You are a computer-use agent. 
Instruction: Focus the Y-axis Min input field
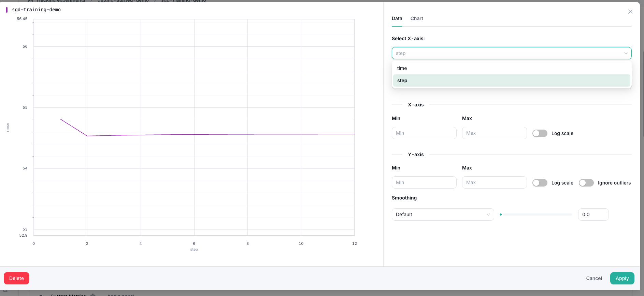pyautogui.click(x=424, y=182)
